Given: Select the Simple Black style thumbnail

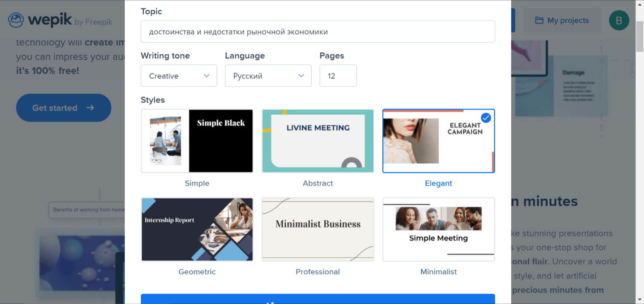Looking at the screenshot, I should 197,141.
